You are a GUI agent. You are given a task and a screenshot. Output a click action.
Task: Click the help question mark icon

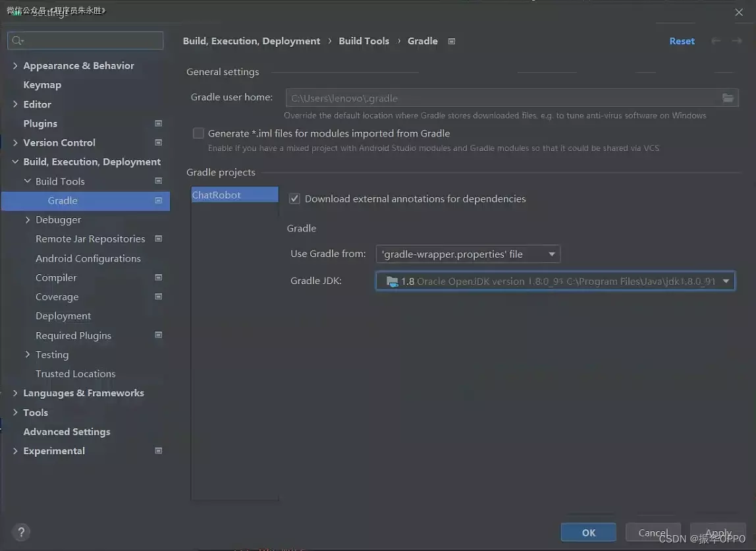21,532
